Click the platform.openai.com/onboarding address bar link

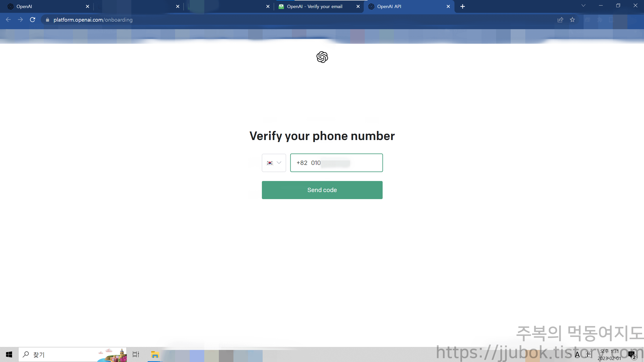(93, 20)
